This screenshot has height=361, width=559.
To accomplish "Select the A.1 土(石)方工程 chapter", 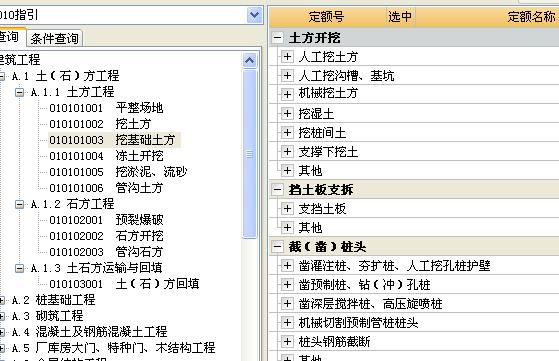I will [x=66, y=76].
